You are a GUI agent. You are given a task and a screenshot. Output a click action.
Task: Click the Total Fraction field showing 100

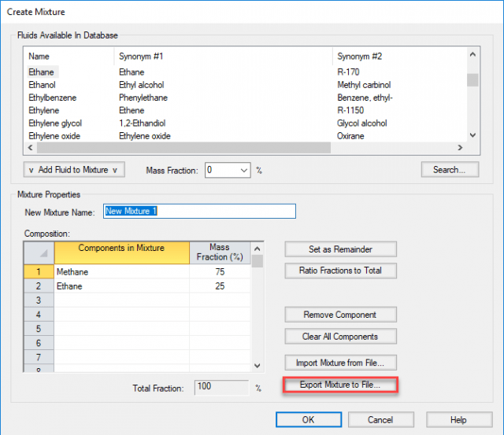point(221,388)
